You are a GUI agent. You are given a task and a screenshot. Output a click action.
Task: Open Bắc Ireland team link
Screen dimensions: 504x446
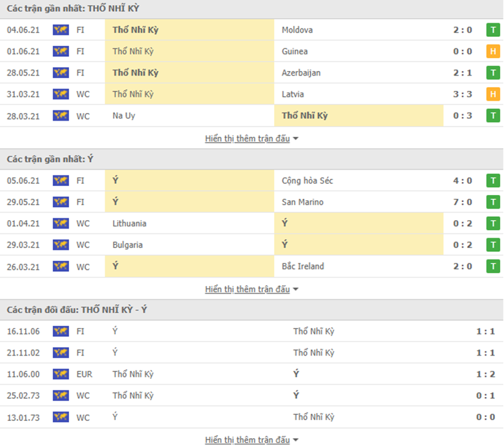pyautogui.click(x=303, y=266)
